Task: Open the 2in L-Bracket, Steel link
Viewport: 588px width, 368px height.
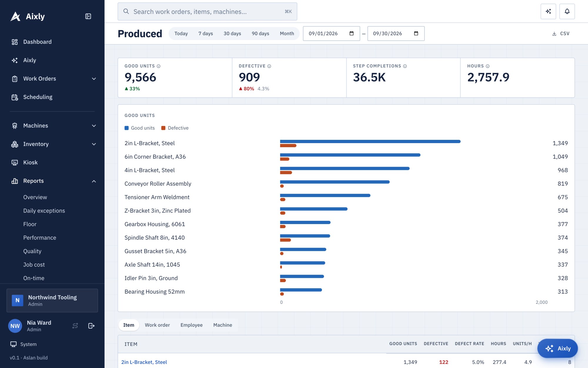Action: (144, 362)
